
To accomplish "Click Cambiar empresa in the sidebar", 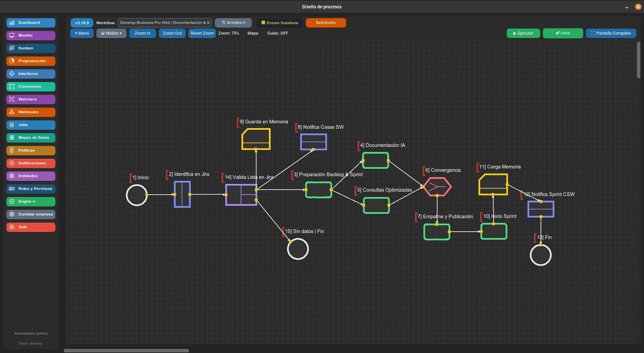I will tap(31, 214).
